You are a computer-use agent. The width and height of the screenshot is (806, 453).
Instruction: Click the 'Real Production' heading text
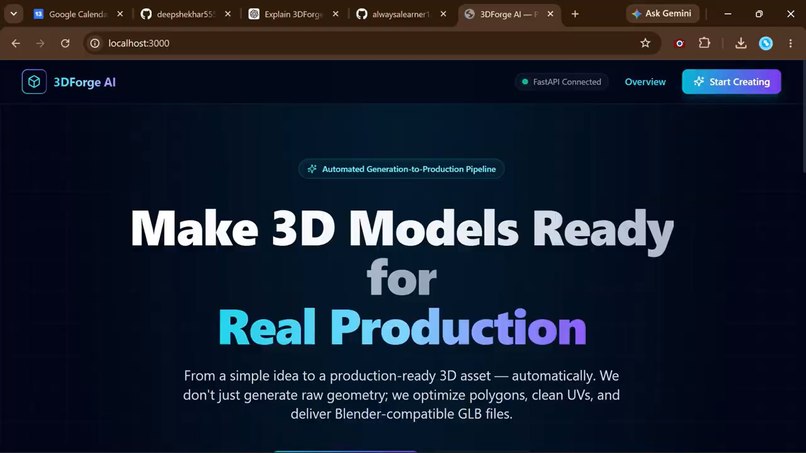point(402,328)
